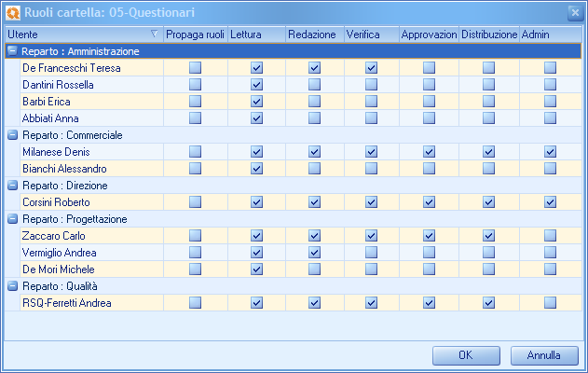The image size is (588, 373).
Task: Uncheck Approvazione for Corsini Roberto
Action: 429,202
